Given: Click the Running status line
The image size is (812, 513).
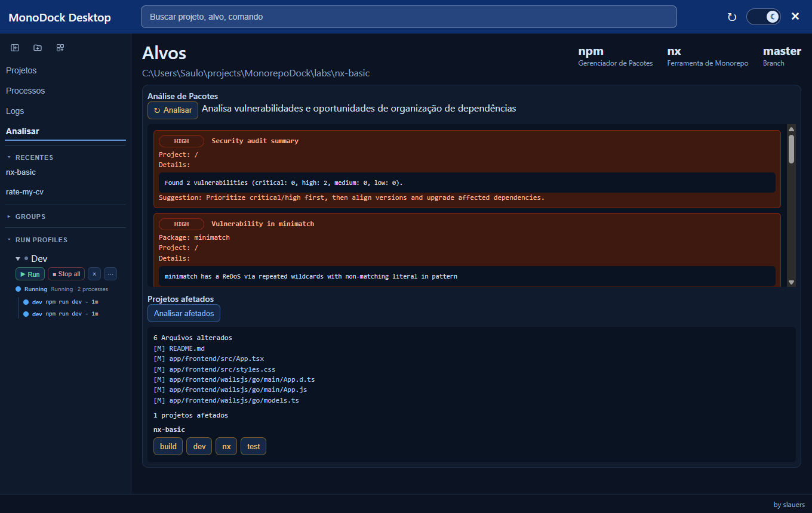Looking at the screenshot, I should [62, 289].
